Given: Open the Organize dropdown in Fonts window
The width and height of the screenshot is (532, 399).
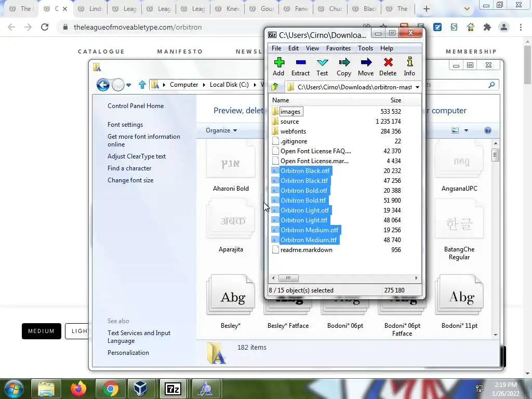Looking at the screenshot, I should pos(221,130).
